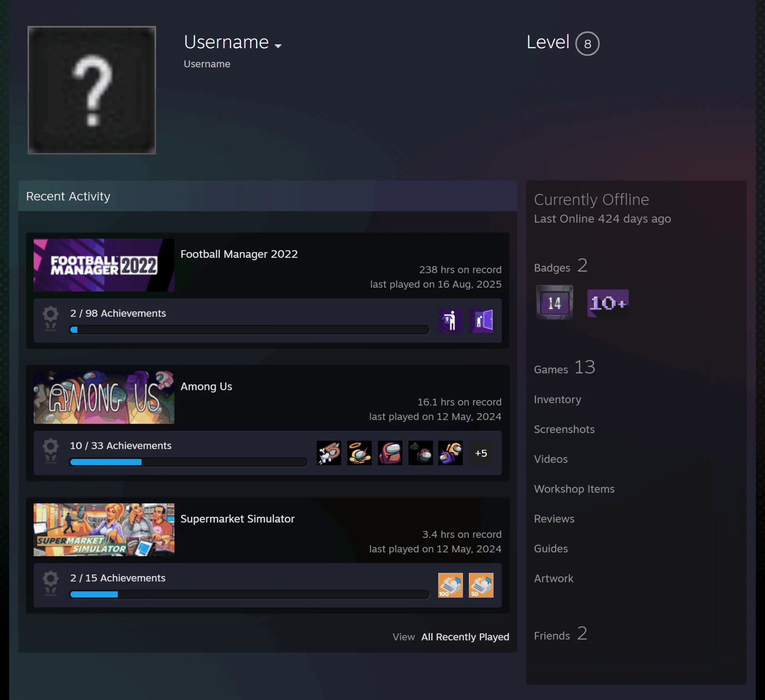Open the Badges 2 link
765x700 pixels.
561,266
